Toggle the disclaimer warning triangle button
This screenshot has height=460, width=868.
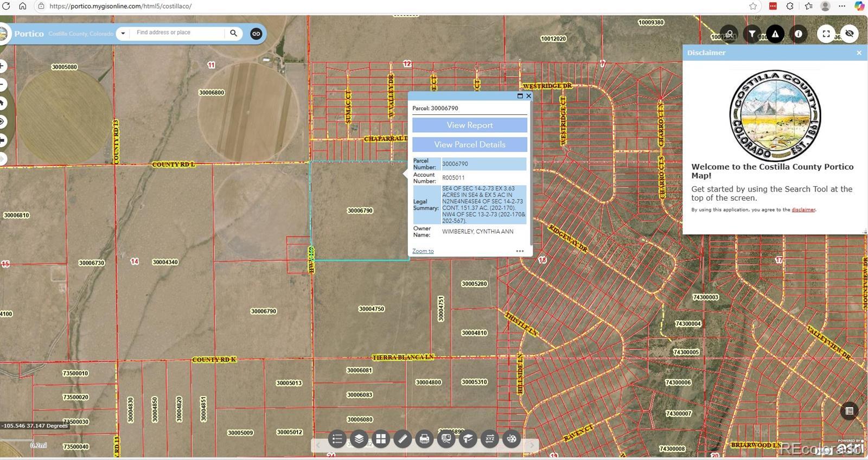(775, 34)
